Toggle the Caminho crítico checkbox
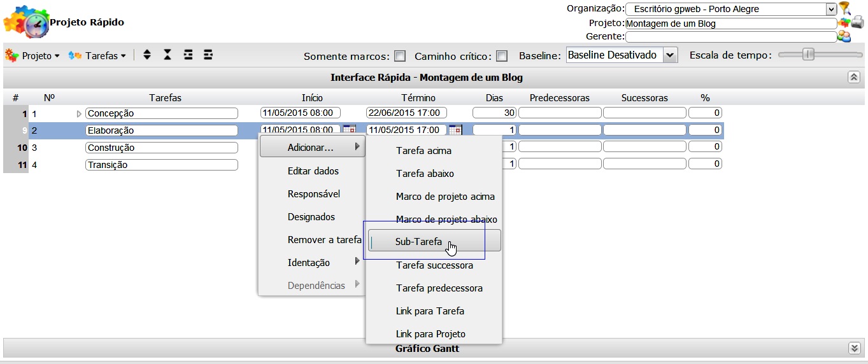The width and height of the screenshot is (868, 364). coord(502,56)
